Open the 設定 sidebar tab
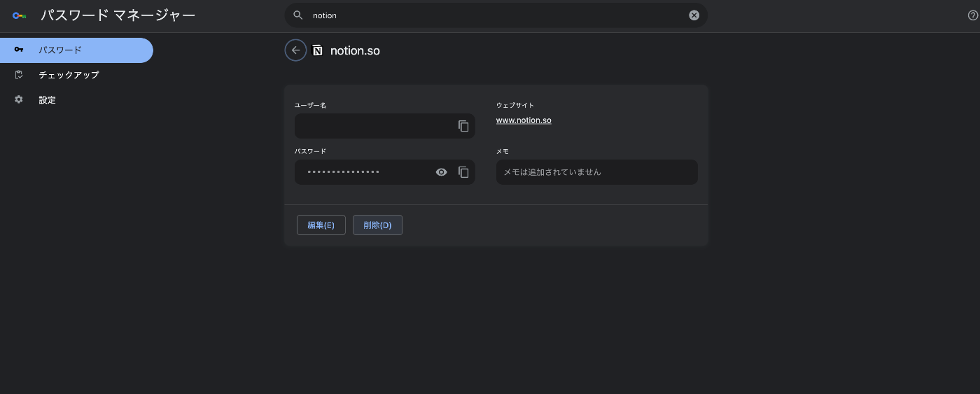 [x=76, y=100]
